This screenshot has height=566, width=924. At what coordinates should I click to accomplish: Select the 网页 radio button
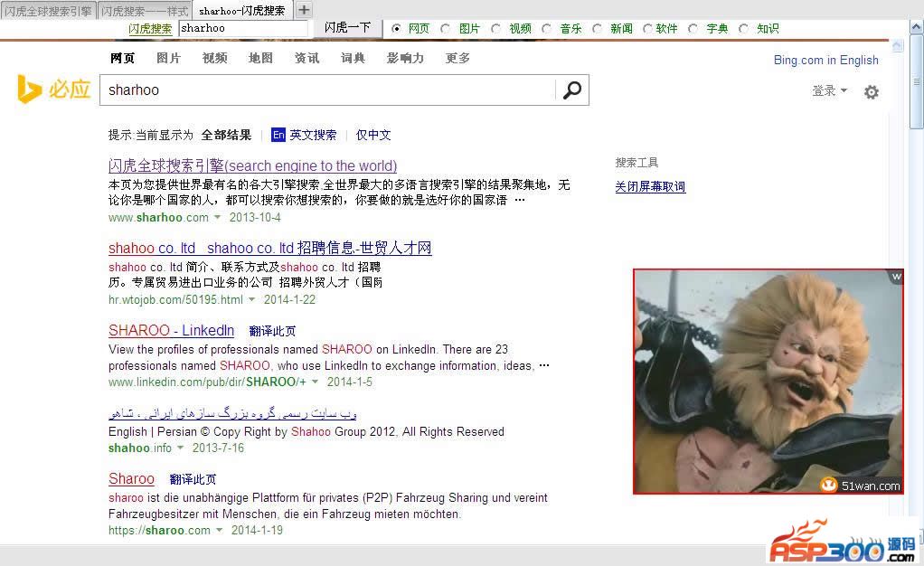(396, 28)
